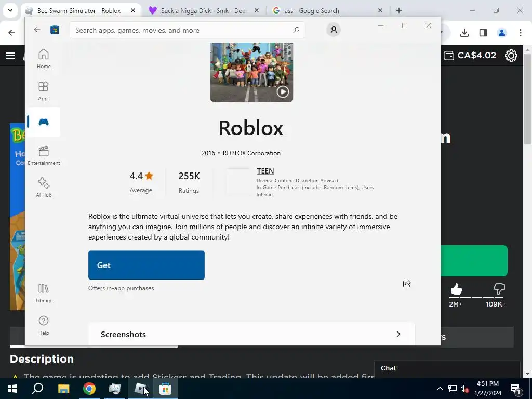Open Apps in the Store sidebar
532x399 pixels.
point(44,91)
